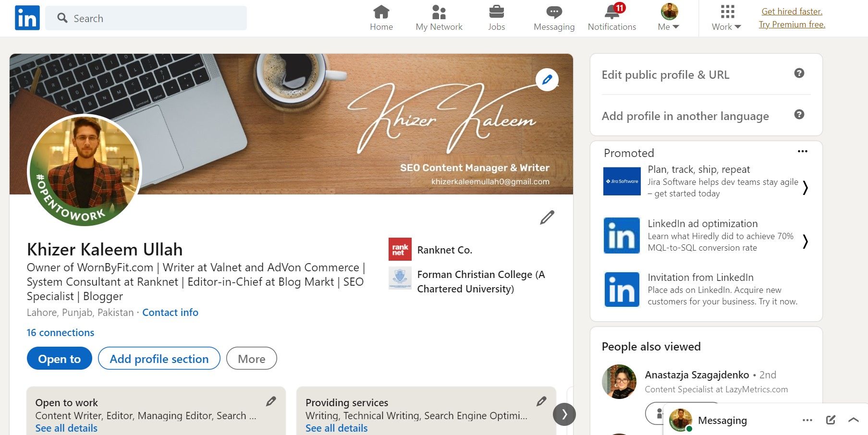Viewport: 868px width, 435px height.
Task: Open Contact info link
Action: tap(170, 313)
